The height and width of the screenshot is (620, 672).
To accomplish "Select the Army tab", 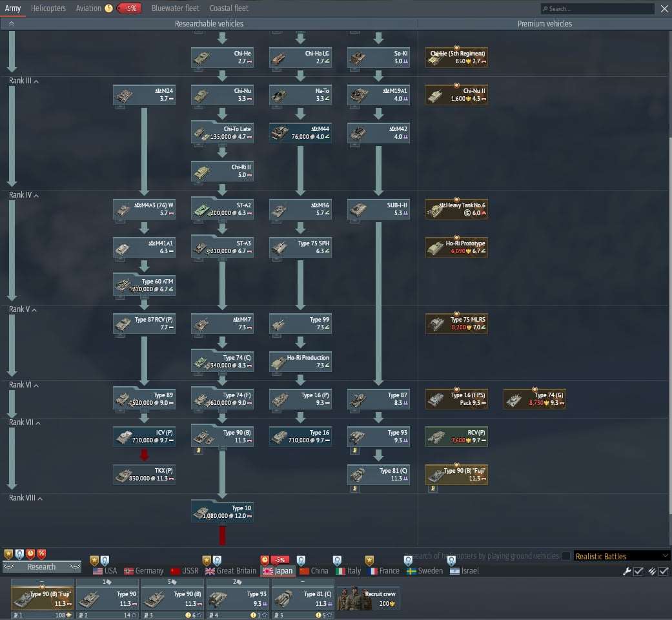I will [13, 8].
